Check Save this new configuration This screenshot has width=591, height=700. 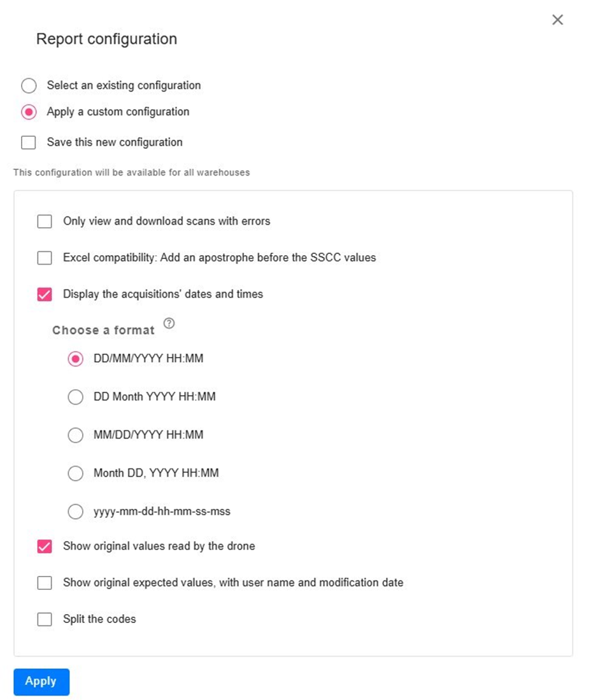(29, 143)
